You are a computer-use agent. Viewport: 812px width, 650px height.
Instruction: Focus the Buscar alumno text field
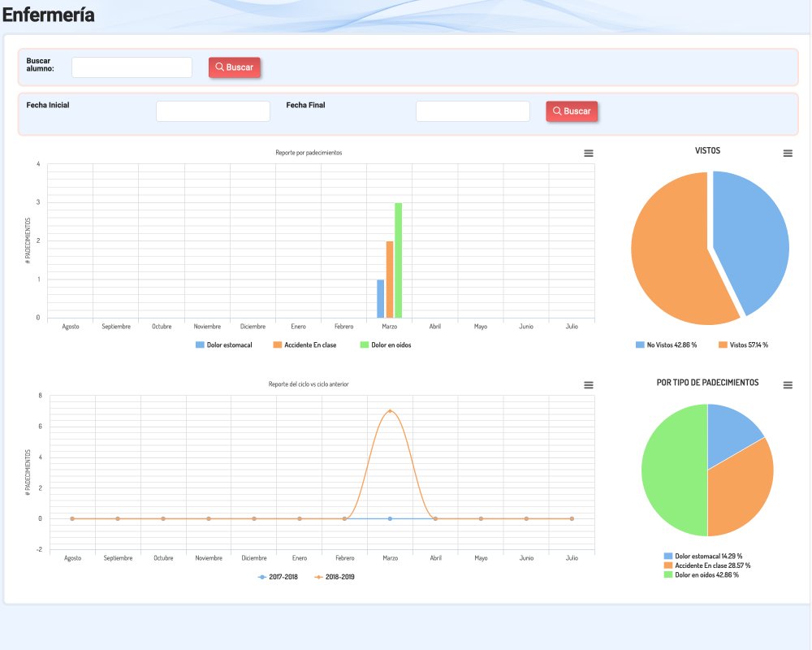(132, 67)
